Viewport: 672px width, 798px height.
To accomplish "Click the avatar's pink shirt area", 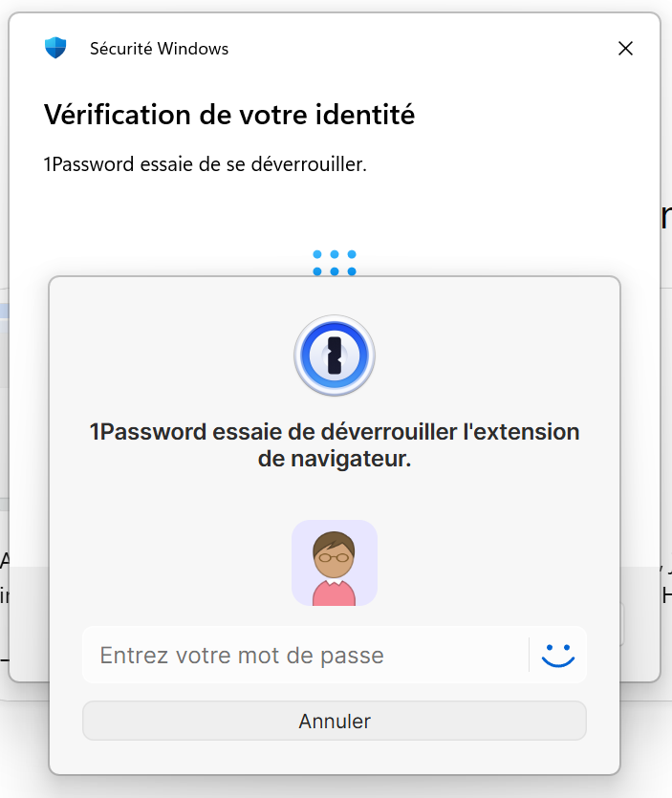I will point(335,593).
